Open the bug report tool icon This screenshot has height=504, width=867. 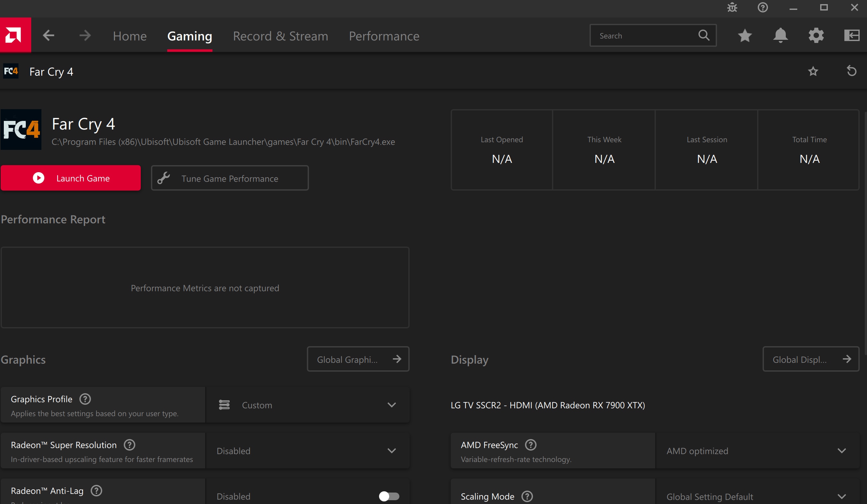click(732, 8)
